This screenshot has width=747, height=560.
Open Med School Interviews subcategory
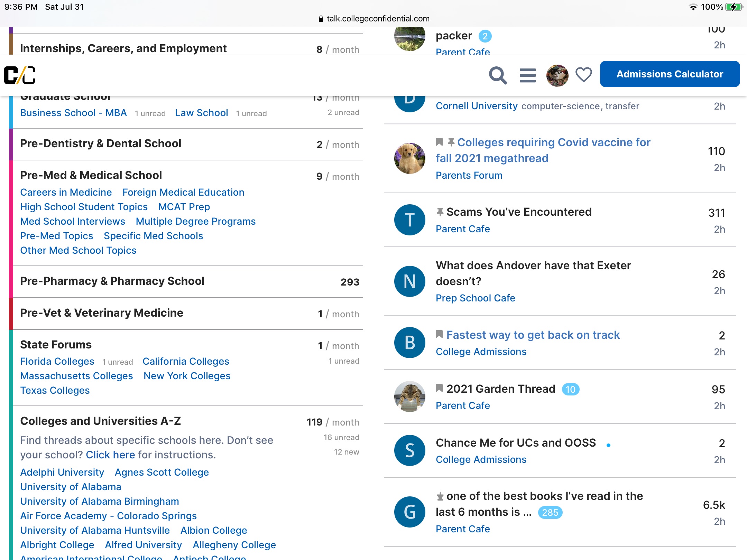tap(72, 221)
